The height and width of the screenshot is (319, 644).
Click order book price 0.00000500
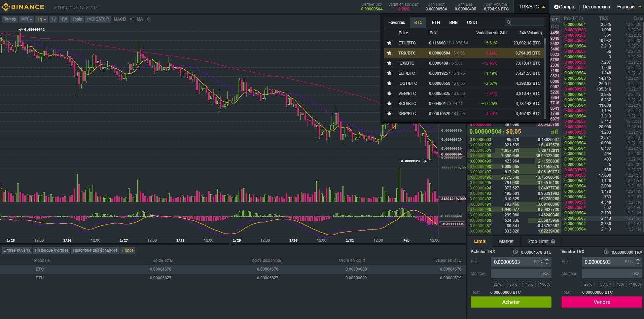pos(480,156)
